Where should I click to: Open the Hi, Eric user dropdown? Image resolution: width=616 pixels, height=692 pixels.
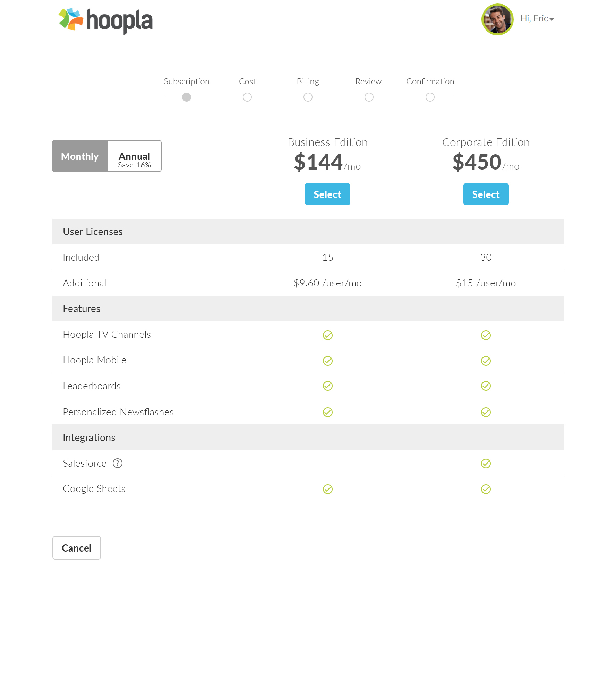tap(537, 19)
